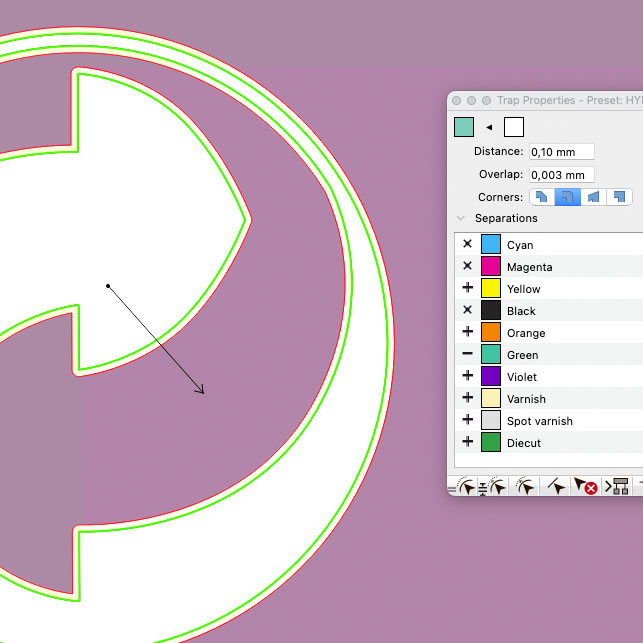Image resolution: width=643 pixels, height=643 pixels.
Task: Click the teal source color swatch
Action: coord(464,127)
